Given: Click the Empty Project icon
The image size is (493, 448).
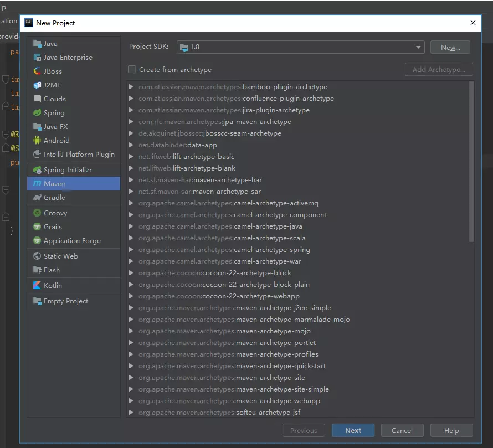Looking at the screenshot, I should [37, 301].
